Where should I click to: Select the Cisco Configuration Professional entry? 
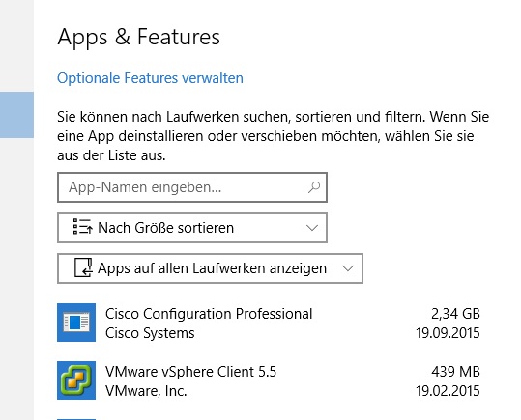click(x=269, y=322)
